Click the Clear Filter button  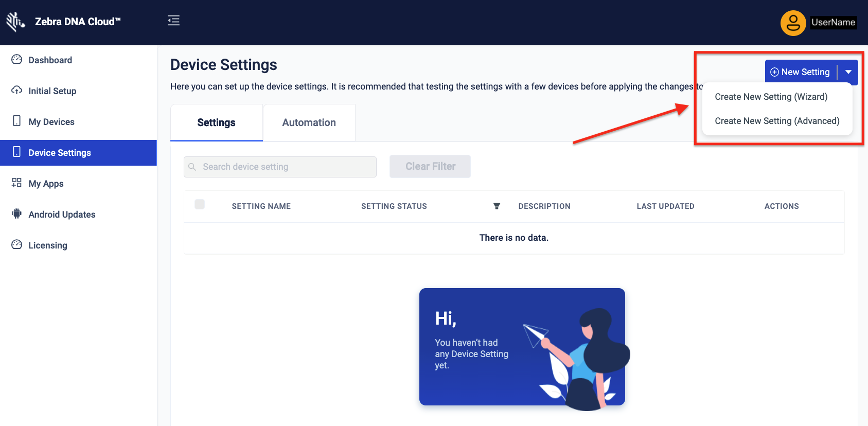coord(430,166)
